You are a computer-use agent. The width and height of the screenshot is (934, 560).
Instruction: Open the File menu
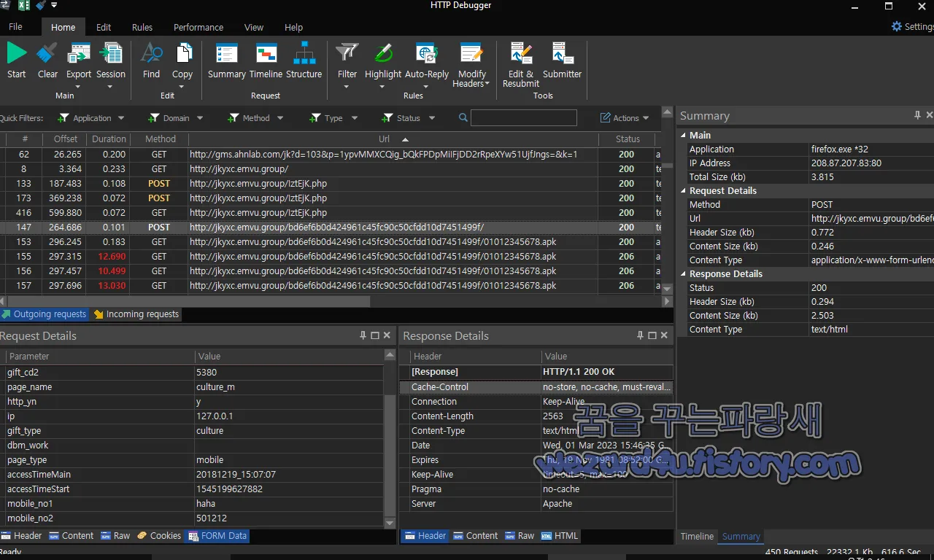(15, 27)
